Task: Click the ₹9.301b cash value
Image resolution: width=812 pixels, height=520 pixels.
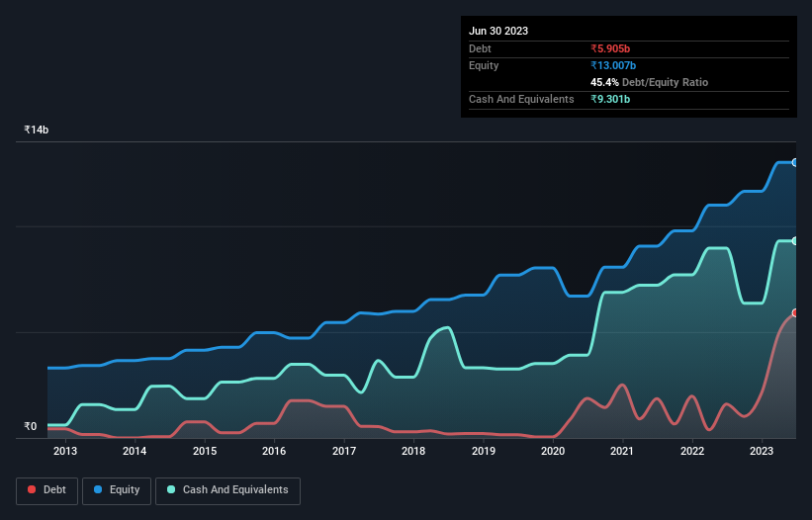Action: [x=610, y=99]
